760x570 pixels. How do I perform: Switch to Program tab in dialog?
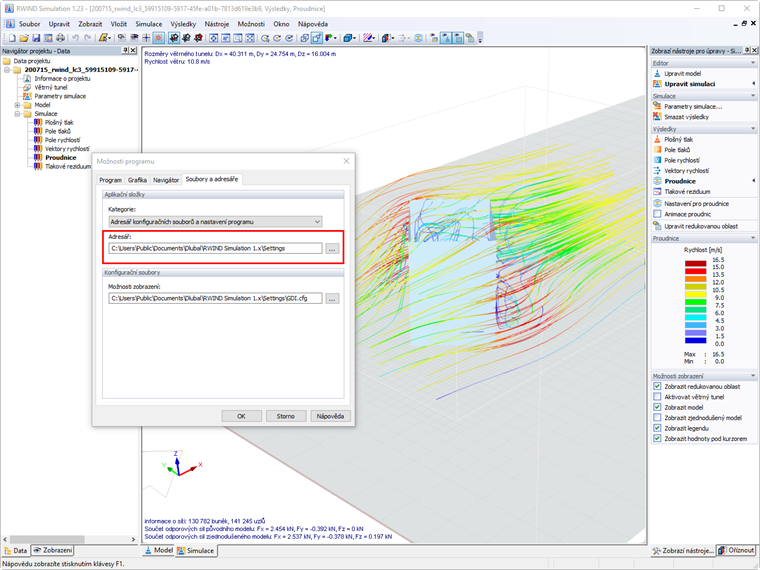(111, 180)
